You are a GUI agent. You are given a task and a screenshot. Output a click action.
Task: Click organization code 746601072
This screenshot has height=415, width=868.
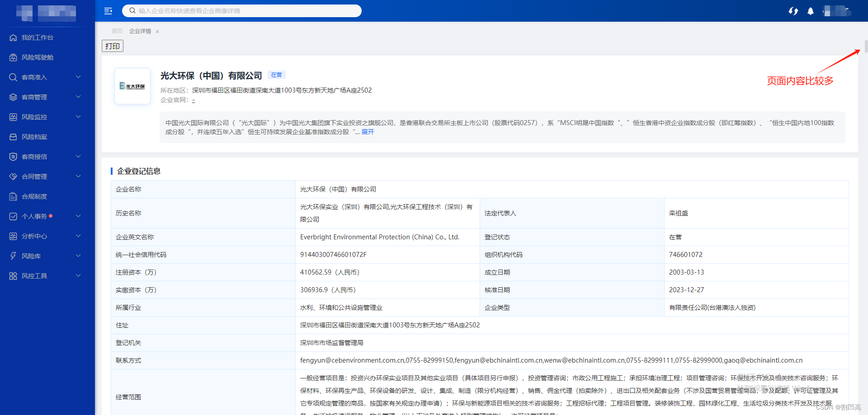(686, 255)
